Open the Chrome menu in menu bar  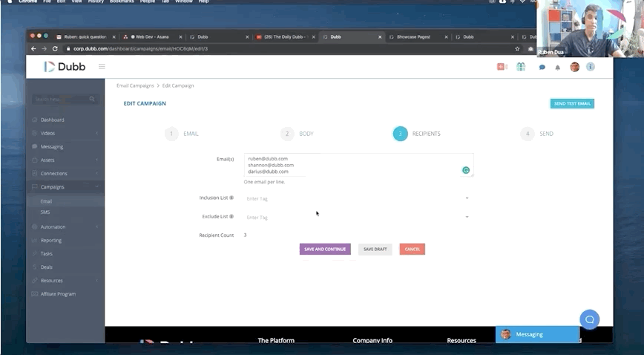[x=27, y=1]
